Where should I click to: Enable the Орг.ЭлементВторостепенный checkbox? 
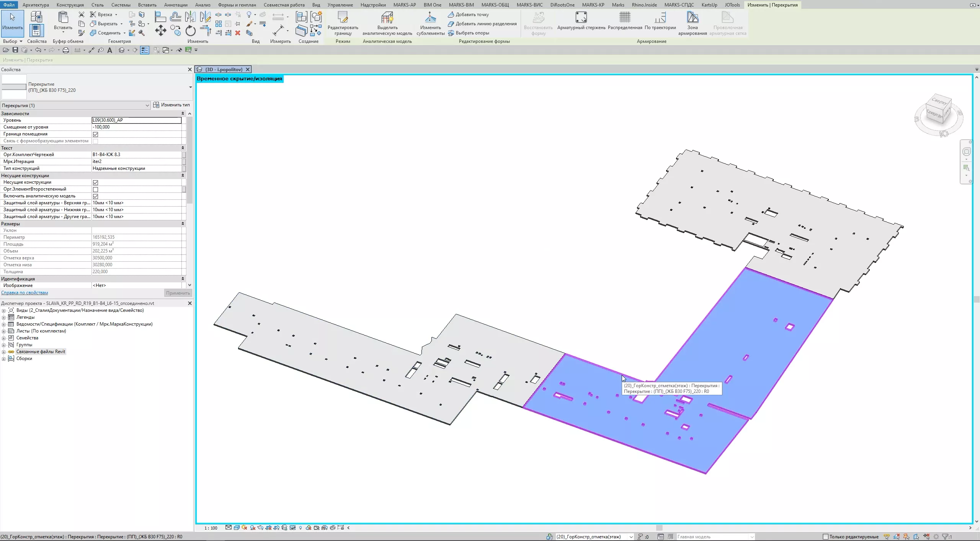(x=96, y=189)
